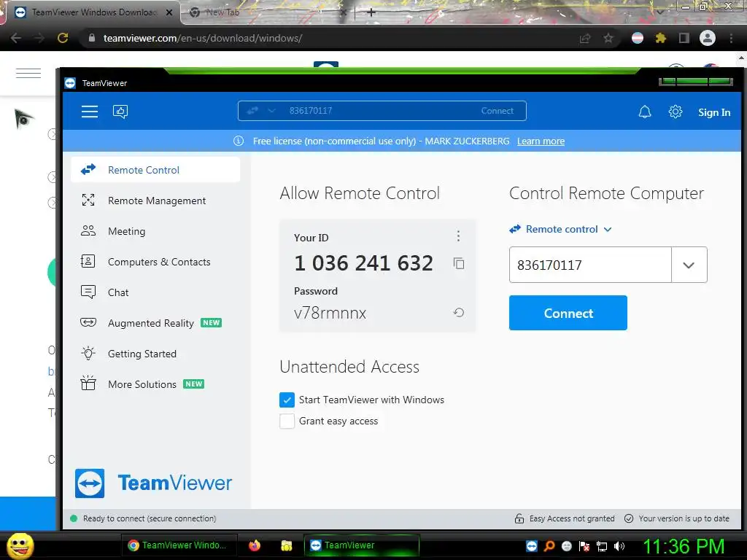The height and width of the screenshot is (560, 747).
Task: Click the volume speaker tray icon
Action: tap(619, 545)
